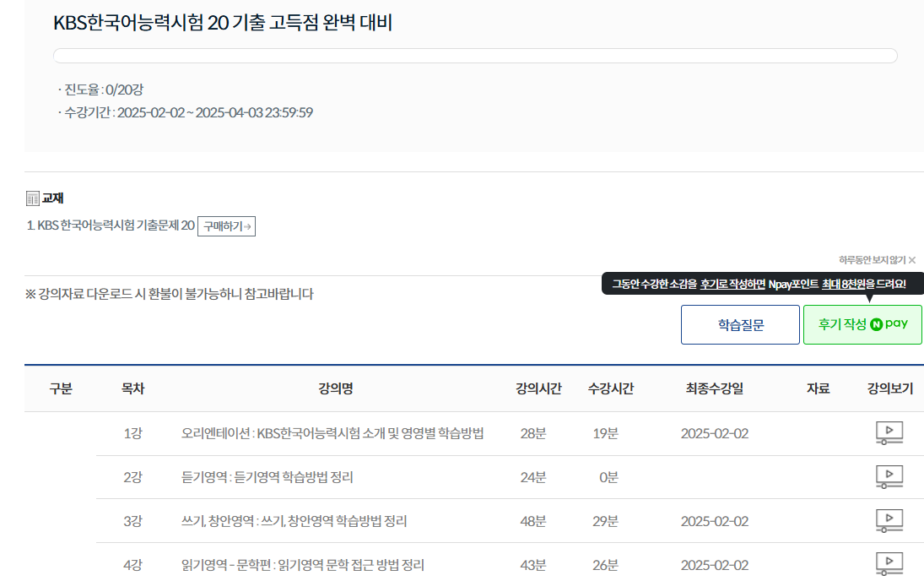
Task: Click the 목차 column header
Action: 132,388
